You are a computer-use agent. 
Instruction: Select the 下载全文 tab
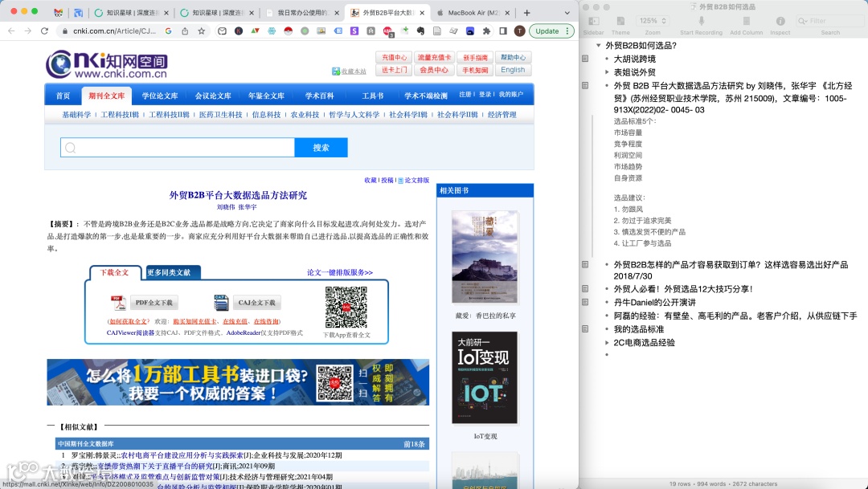pos(115,272)
